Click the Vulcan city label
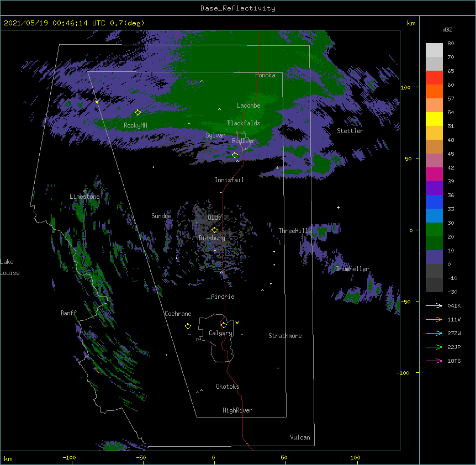The height and width of the screenshot is (465, 476). pos(300,437)
